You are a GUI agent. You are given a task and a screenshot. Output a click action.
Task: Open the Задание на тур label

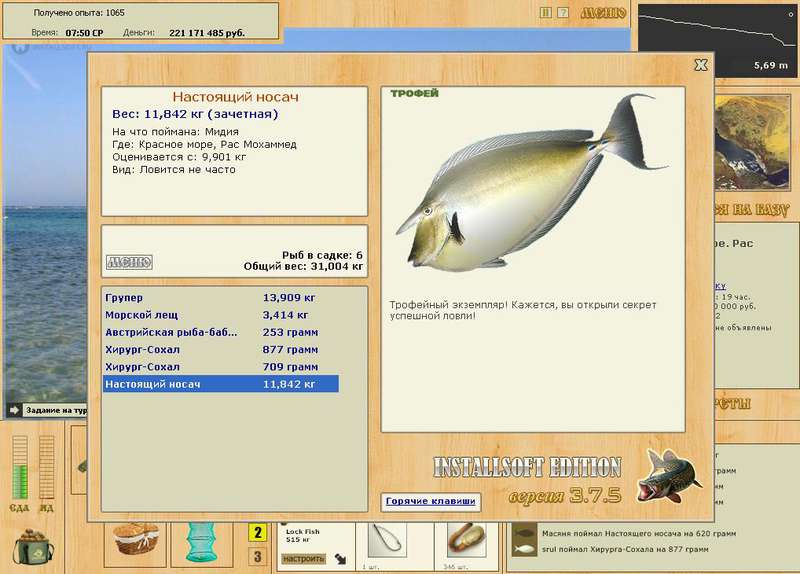point(56,410)
